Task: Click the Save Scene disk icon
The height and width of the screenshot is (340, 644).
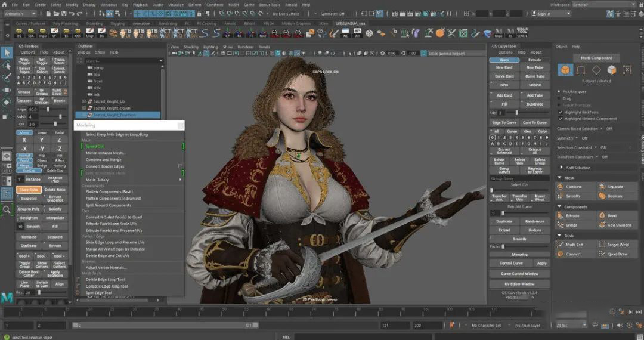Action: (64, 14)
